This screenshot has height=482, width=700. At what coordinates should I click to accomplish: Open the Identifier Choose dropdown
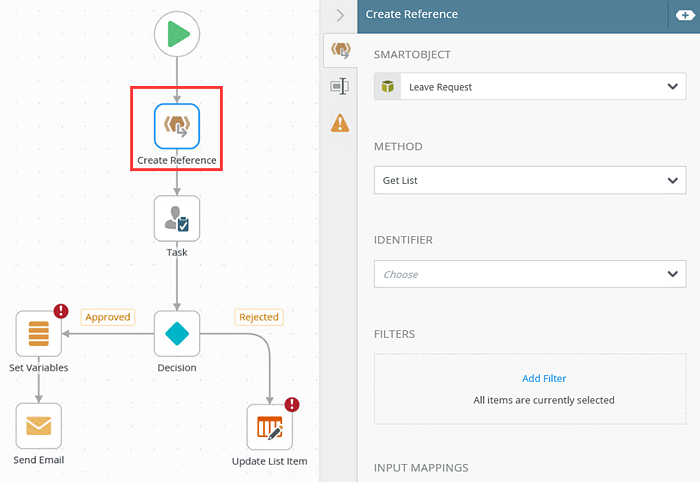coord(530,274)
